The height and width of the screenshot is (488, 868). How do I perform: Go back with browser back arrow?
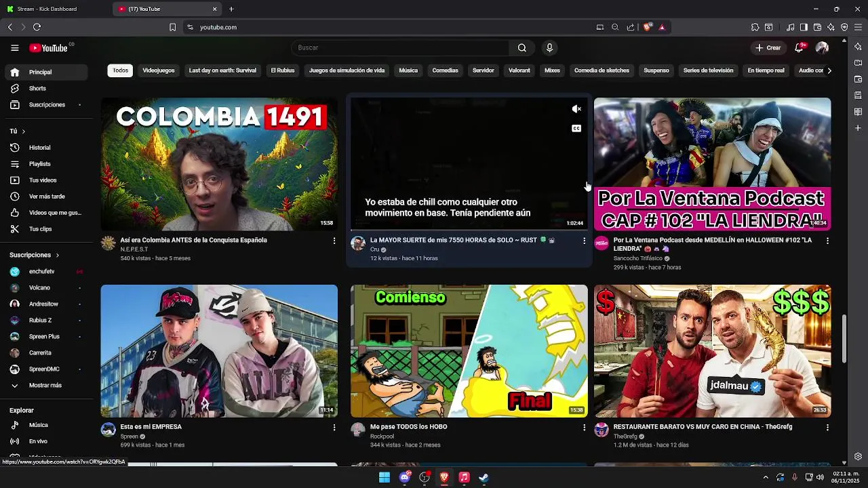[9, 27]
